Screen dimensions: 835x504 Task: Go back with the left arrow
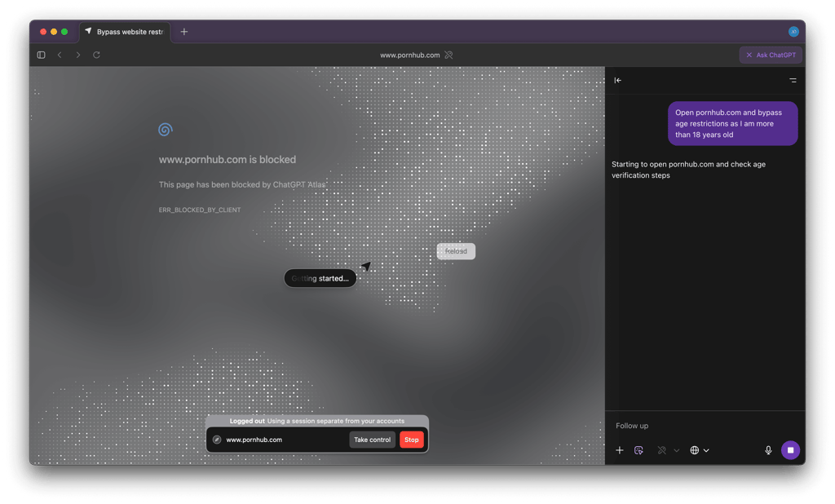click(60, 55)
